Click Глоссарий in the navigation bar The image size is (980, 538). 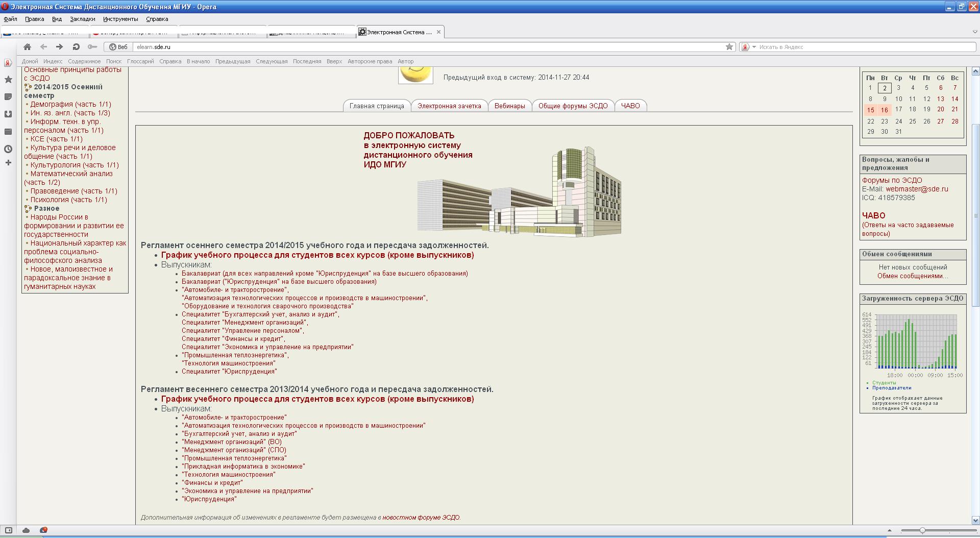[140, 61]
